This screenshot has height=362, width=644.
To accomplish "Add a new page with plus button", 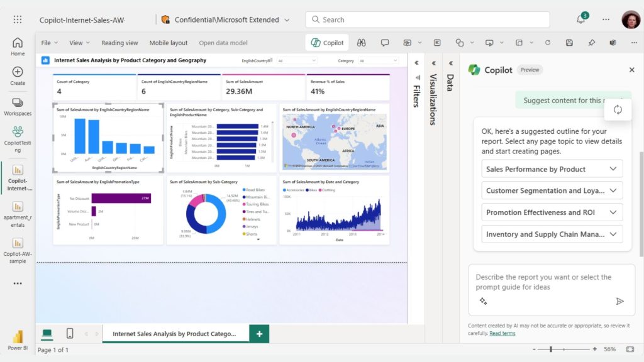I will (259, 334).
